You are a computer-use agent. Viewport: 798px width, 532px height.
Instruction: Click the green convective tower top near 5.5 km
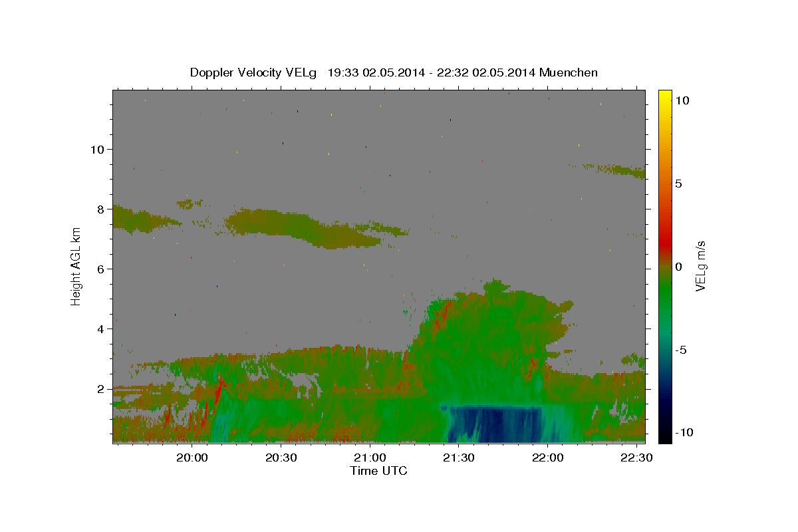click(495, 287)
